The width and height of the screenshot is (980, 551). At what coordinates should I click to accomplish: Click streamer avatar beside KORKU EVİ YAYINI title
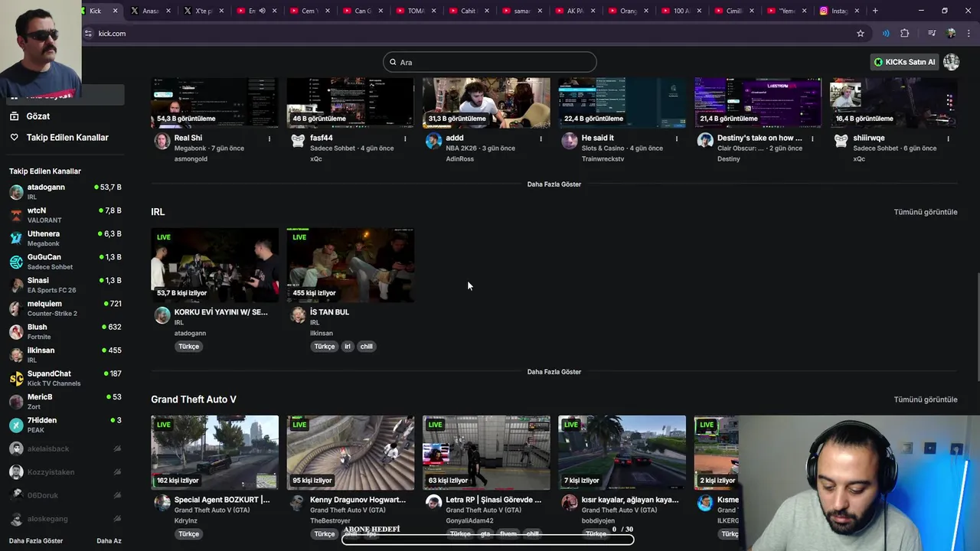pos(162,315)
